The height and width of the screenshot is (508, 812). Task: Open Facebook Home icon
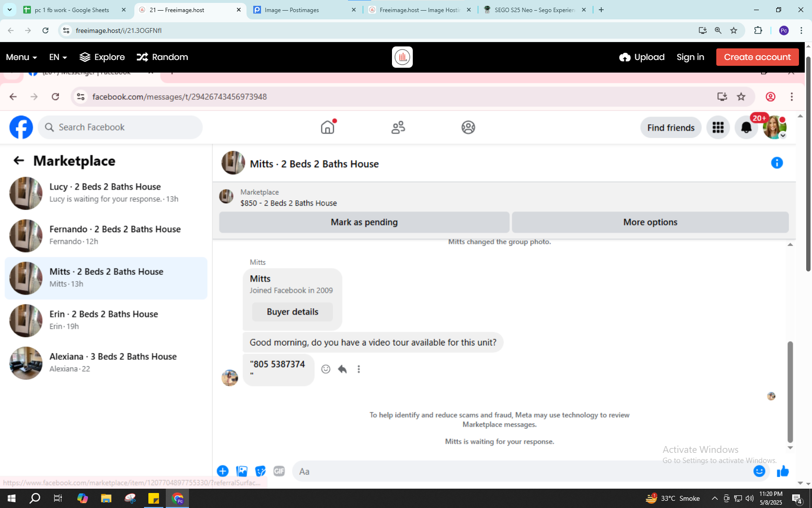328,127
